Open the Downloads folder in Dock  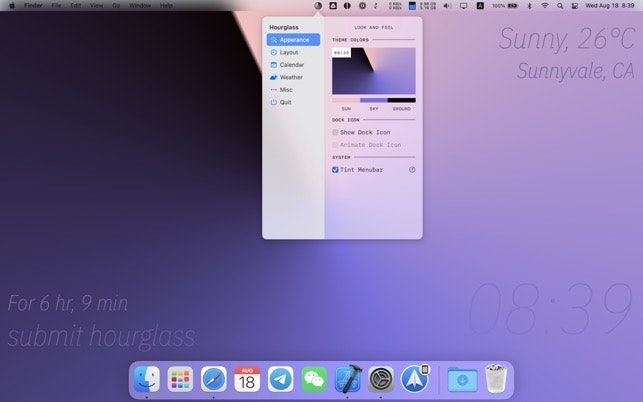click(x=462, y=379)
